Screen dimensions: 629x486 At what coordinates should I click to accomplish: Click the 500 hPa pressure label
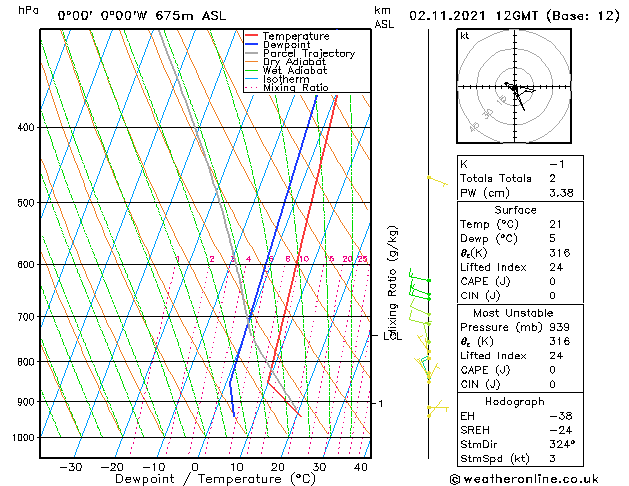(x=26, y=202)
